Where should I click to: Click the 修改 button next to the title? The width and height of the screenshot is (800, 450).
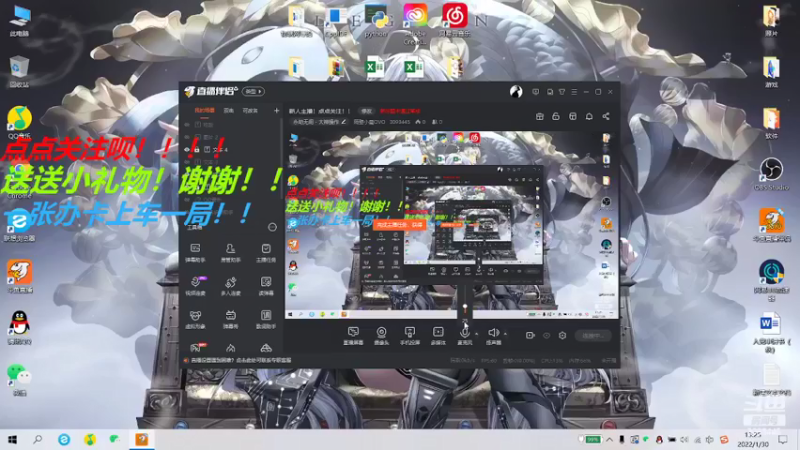pos(366,111)
